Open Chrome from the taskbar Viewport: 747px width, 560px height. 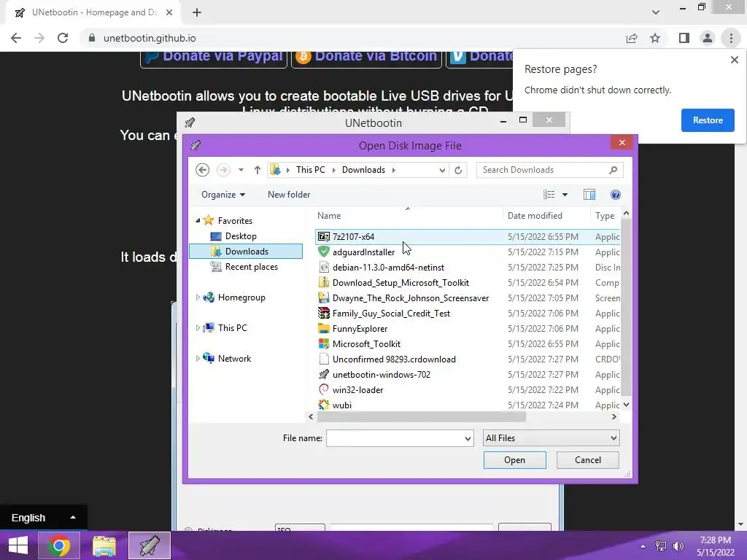(58, 545)
